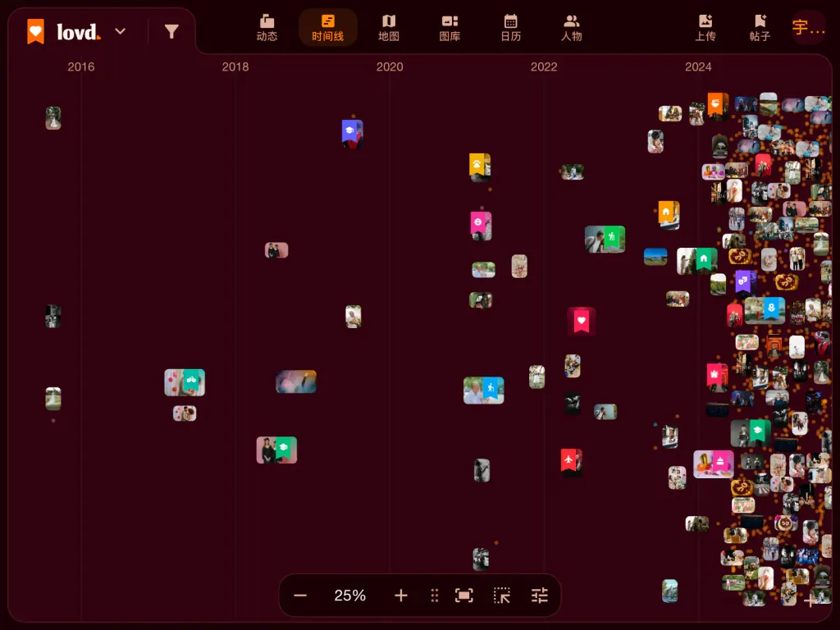This screenshot has width=840, height=630.
Task: Open the green house bookmark
Action: pos(704,259)
